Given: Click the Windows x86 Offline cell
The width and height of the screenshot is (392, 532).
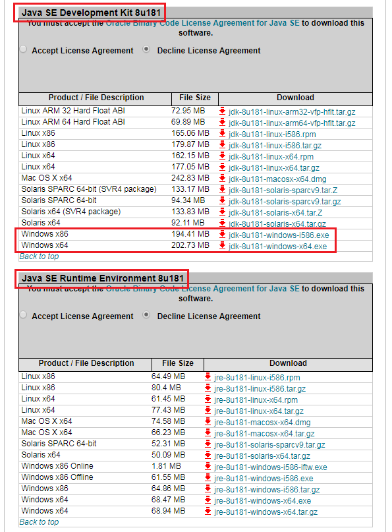Looking at the screenshot, I should pyautogui.click(x=57, y=477).
